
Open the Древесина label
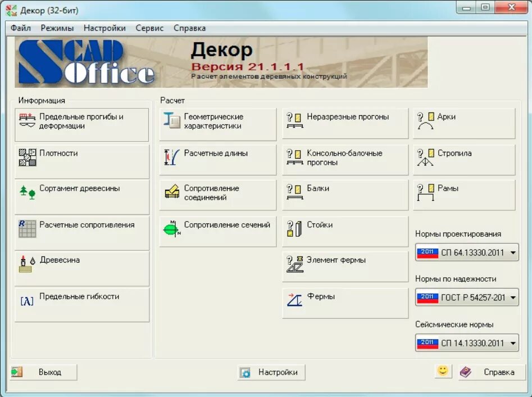[60, 260]
